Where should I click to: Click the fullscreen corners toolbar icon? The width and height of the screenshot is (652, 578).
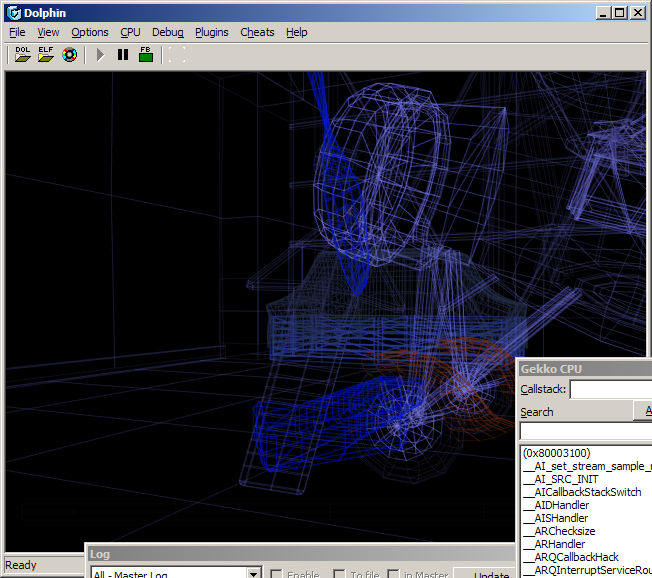177,54
